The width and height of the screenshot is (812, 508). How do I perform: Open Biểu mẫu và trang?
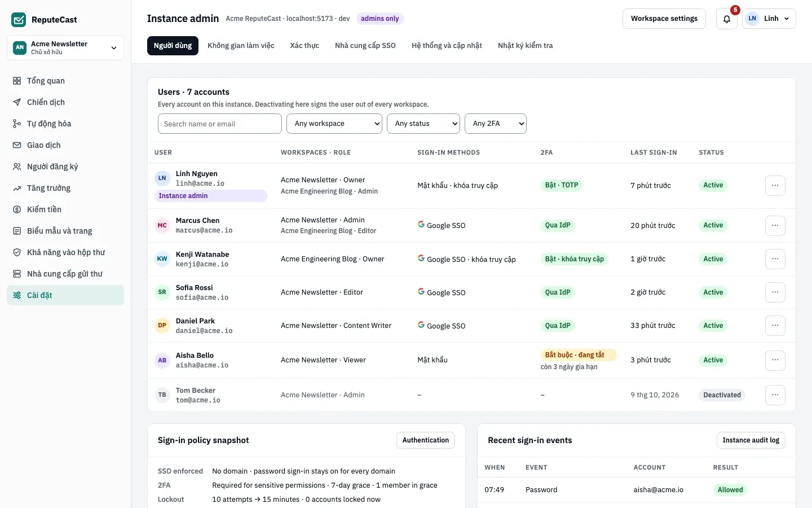pos(65,231)
